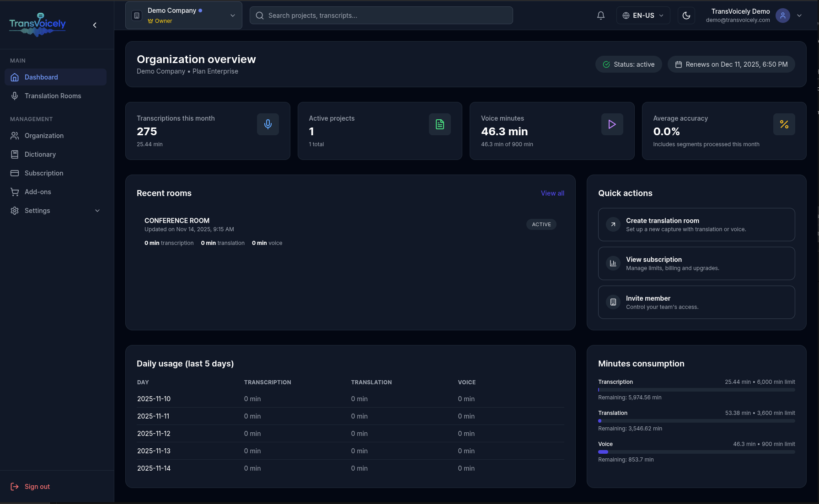Viewport: 819px width, 504px height.
Task: Click the Subscription card icon
Action: (x=15, y=173)
